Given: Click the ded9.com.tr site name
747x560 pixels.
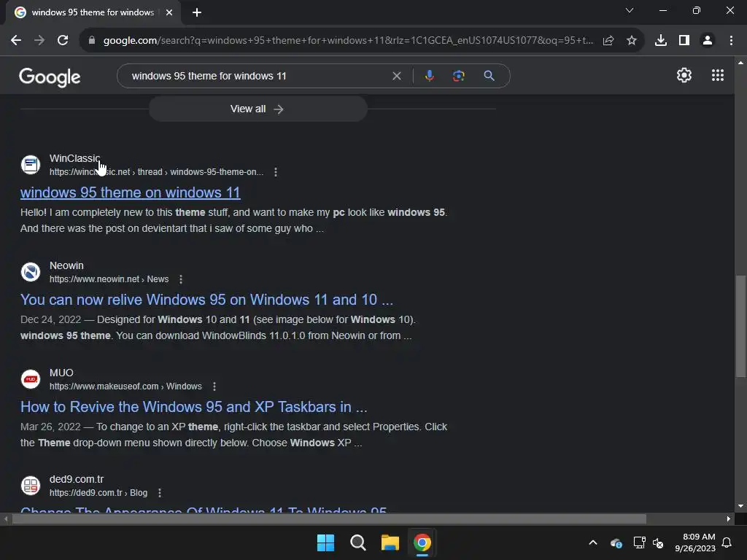Looking at the screenshot, I should pyautogui.click(x=76, y=479).
